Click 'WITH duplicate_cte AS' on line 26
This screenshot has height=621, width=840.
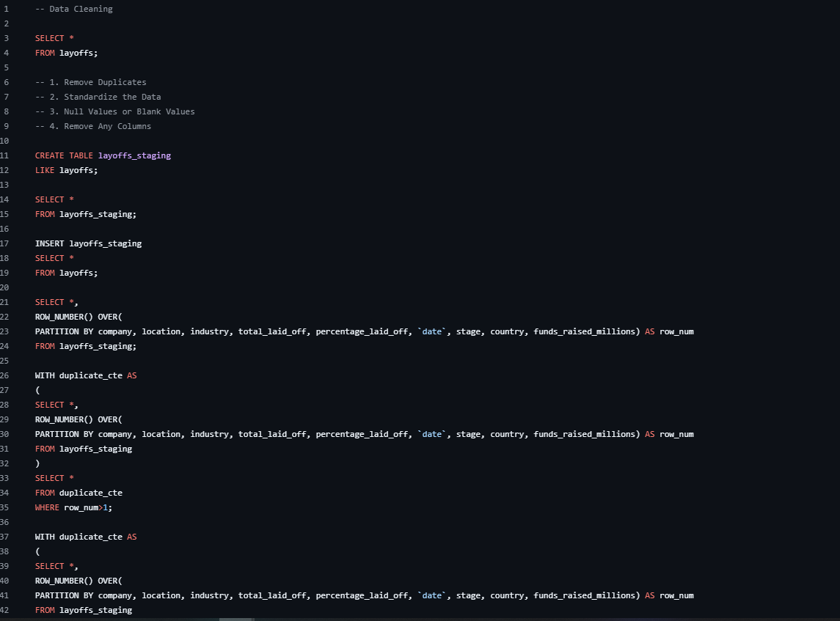point(86,375)
